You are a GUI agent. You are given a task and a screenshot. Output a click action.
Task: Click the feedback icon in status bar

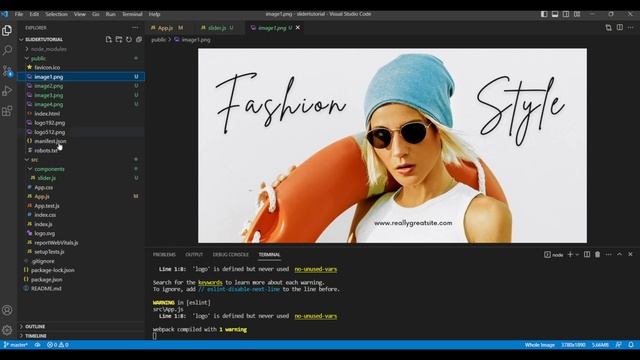click(x=619, y=345)
